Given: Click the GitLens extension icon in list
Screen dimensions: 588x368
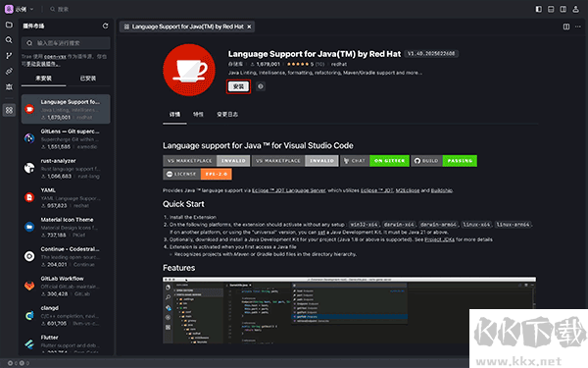Looking at the screenshot, I should pyautogui.click(x=29, y=138).
